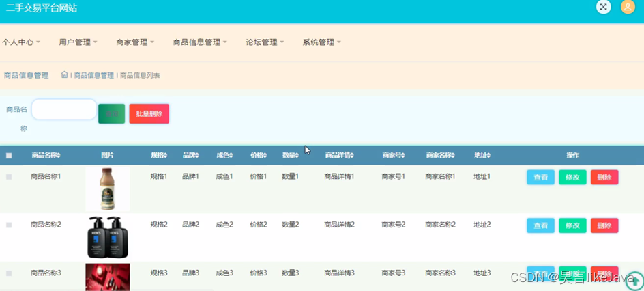Sort by 商家名称 column sort icon
The height and width of the screenshot is (291, 644).
tap(453, 155)
